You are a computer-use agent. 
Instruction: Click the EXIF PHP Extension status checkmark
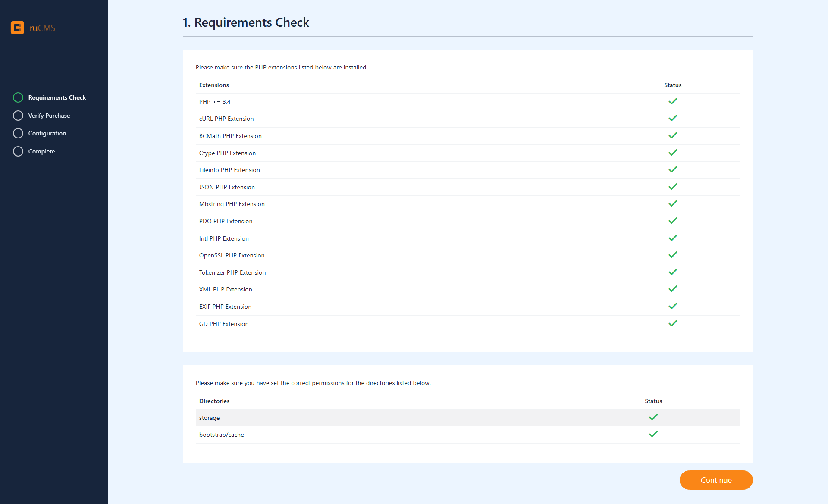673,306
